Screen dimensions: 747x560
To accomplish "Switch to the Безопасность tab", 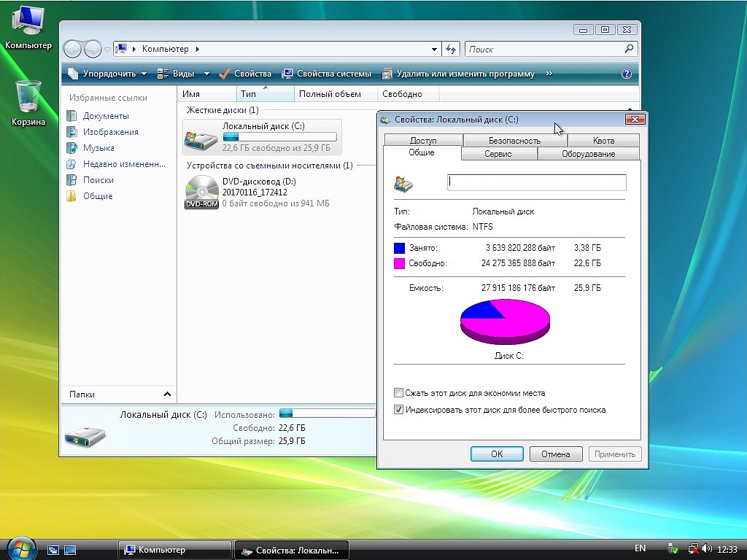I will [x=514, y=140].
